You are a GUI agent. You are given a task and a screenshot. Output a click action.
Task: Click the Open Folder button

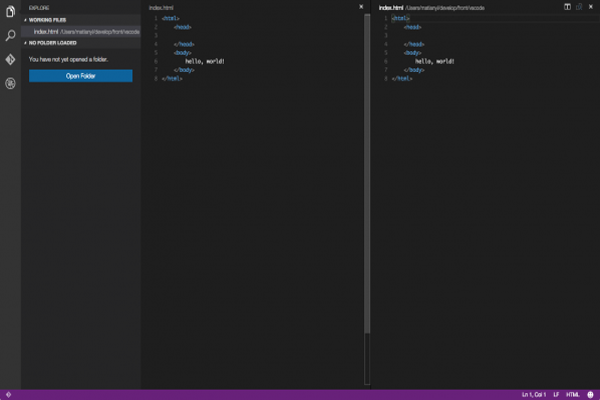pyautogui.click(x=80, y=75)
